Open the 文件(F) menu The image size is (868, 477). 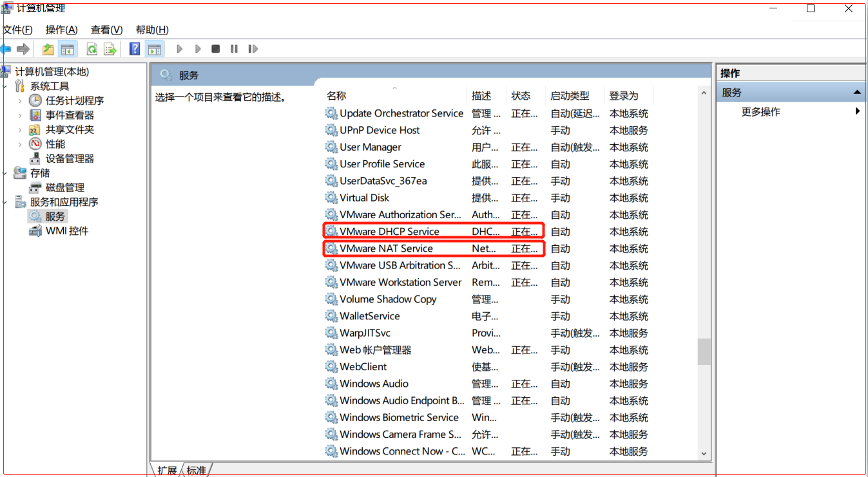[17, 30]
